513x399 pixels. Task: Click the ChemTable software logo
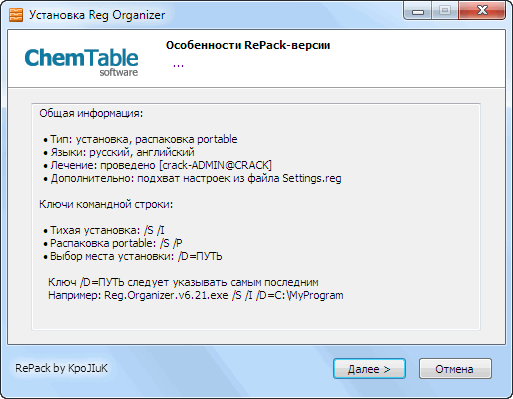coord(81,62)
